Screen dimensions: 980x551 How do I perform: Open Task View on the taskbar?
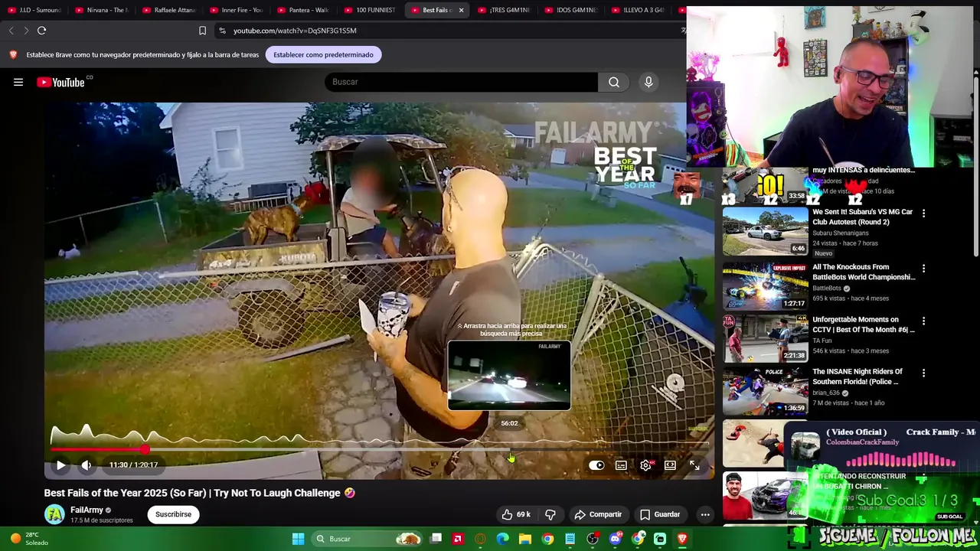click(436, 539)
